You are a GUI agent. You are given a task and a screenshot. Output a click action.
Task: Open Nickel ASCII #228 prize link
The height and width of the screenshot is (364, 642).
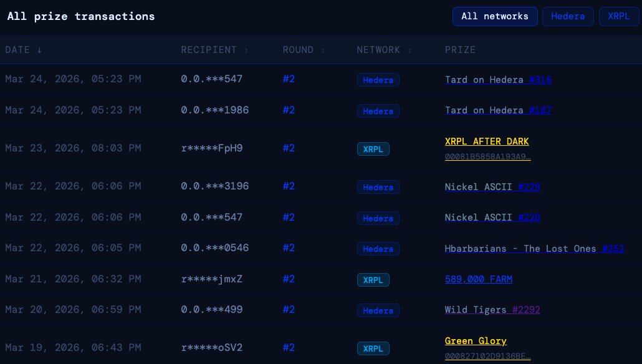[x=492, y=187]
